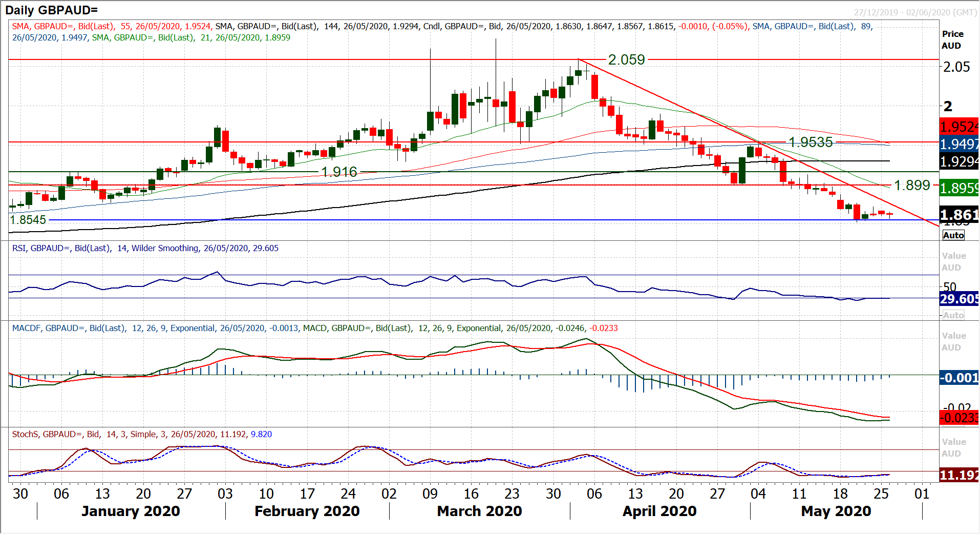
Task: Select the MACDF indicator legend text
Action: [x=314, y=328]
